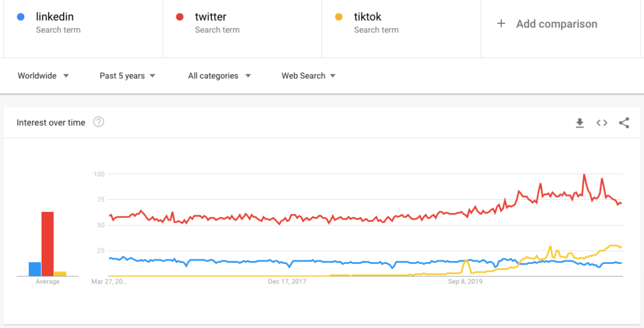Click the blue linkedin average bar

pyautogui.click(x=35, y=269)
